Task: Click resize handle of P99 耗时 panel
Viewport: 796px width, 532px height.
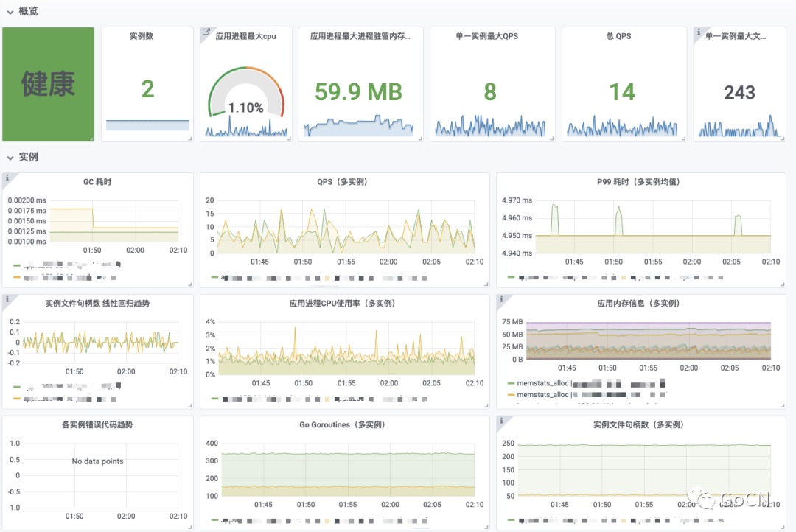Action: coord(783,284)
